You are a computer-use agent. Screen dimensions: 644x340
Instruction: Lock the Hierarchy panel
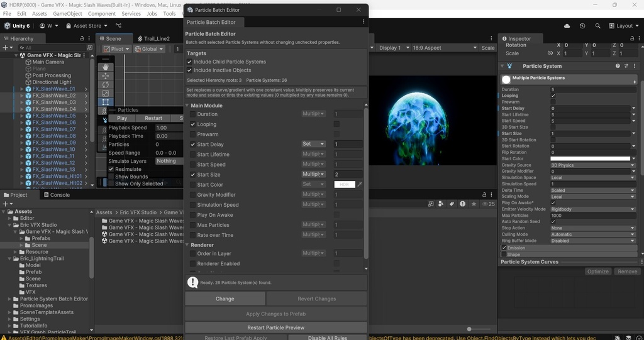(x=82, y=38)
